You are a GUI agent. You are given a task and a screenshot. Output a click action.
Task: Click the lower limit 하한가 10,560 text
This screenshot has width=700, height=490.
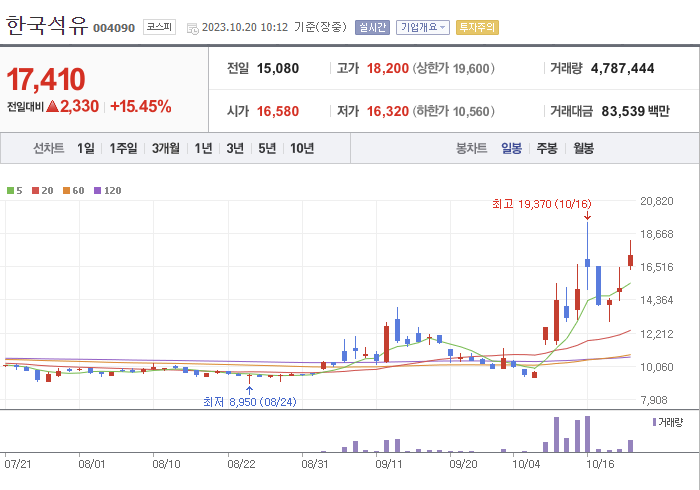click(x=453, y=111)
